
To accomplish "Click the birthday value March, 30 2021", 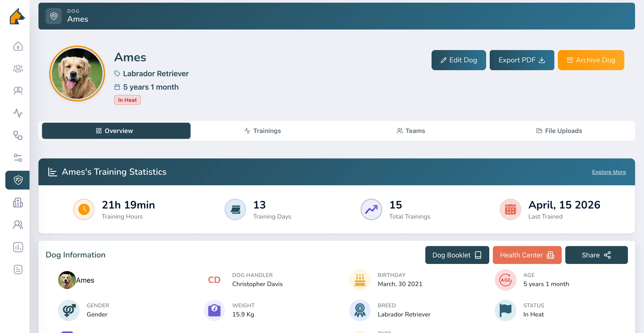I will pyautogui.click(x=400, y=284).
